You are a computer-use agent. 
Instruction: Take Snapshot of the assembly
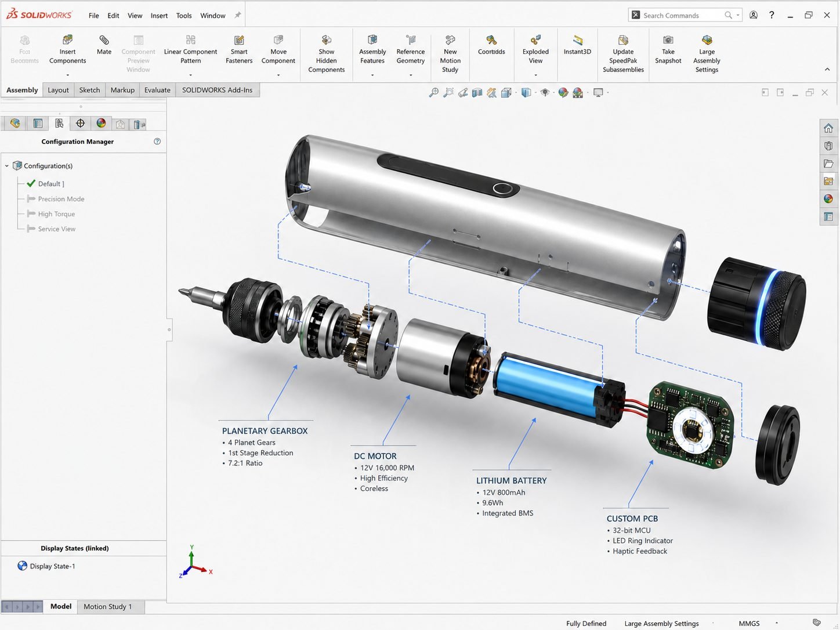[x=668, y=49]
